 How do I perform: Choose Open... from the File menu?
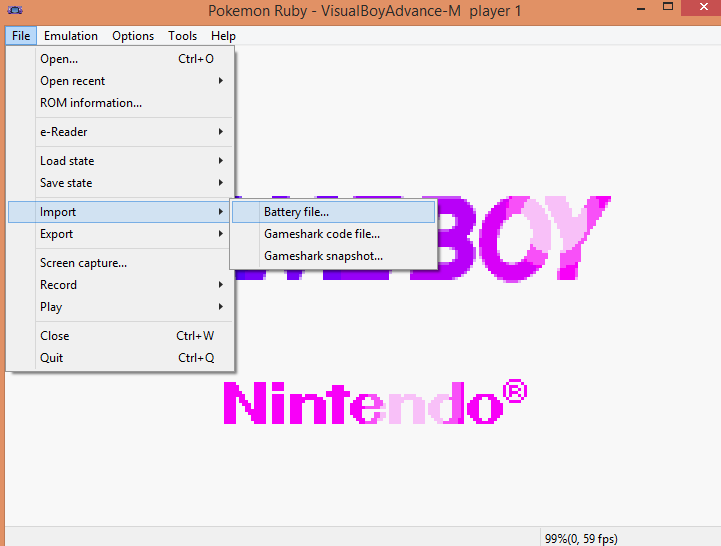(x=120, y=59)
